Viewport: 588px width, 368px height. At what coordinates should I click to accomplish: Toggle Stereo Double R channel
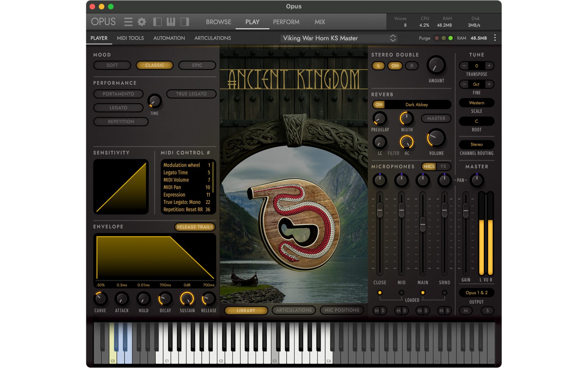[x=412, y=66]
